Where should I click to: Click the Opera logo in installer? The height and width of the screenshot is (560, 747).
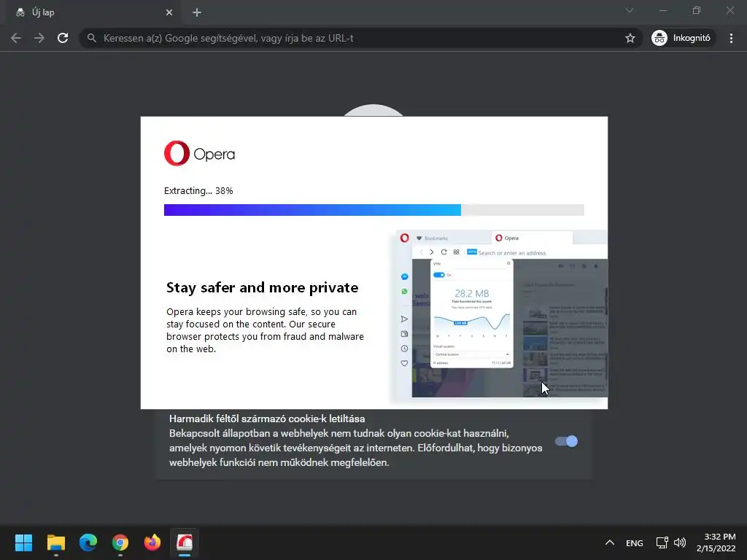[199, 153]
